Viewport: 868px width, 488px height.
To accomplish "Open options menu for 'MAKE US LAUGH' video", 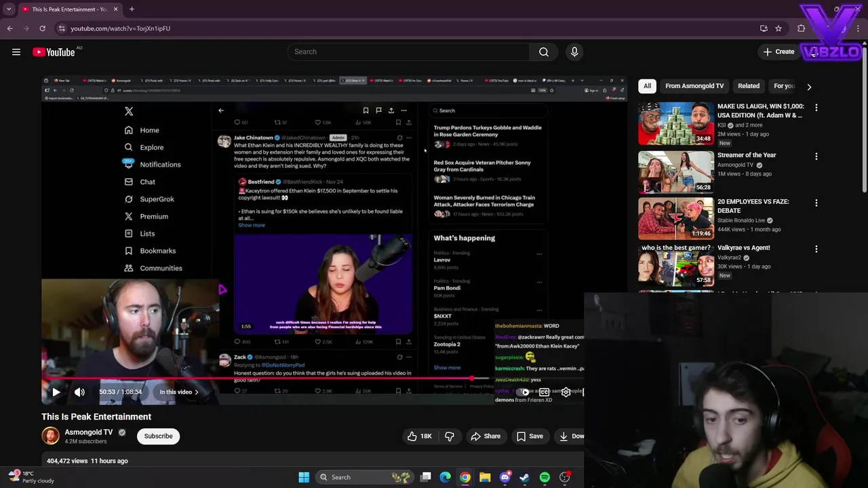I will (816, 108).
